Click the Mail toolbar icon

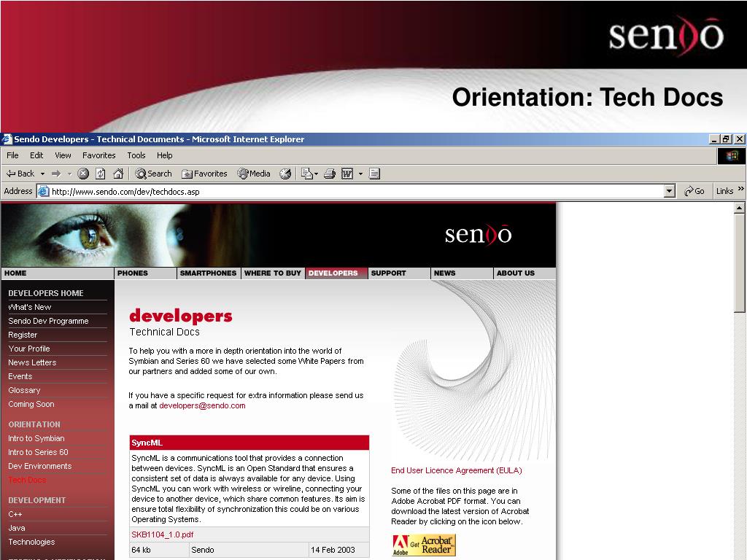click(309, 174)
